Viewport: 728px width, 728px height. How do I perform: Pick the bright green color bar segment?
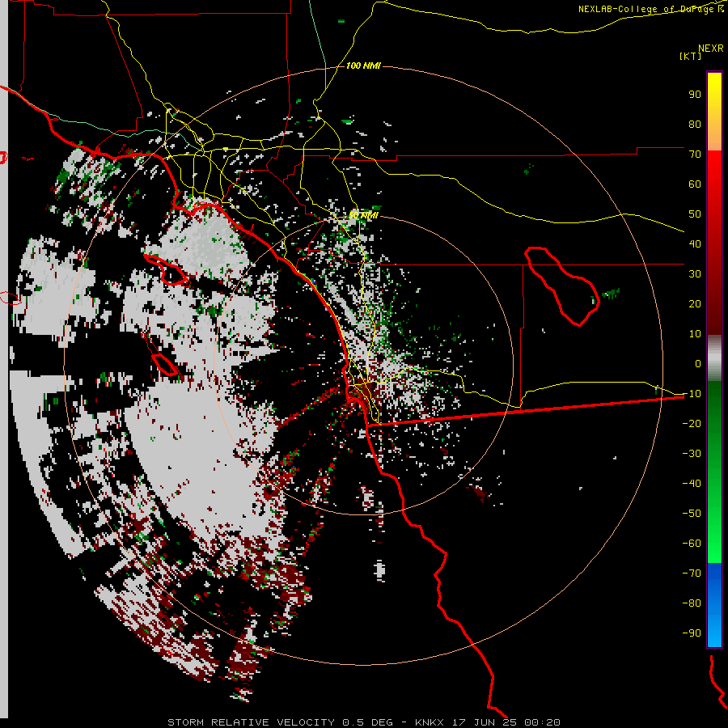tap(714, 534)
